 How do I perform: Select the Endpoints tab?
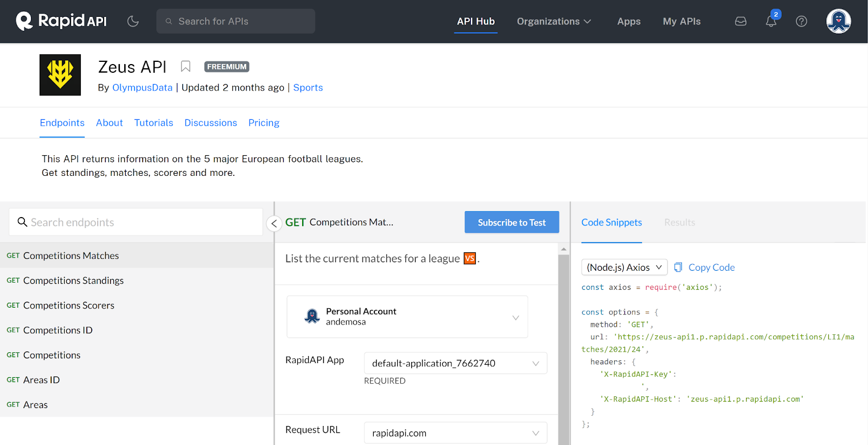pyautogui.click(x=62, y=123)
